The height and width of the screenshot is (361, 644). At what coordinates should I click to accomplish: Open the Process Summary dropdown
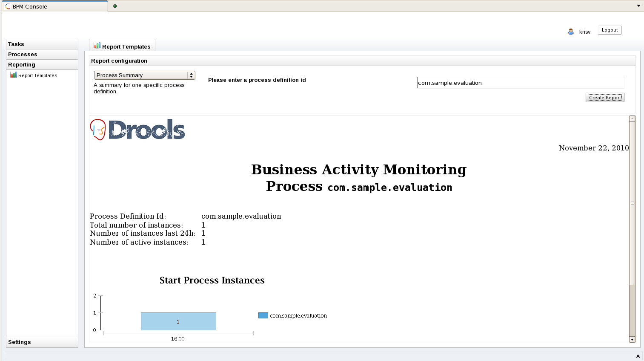144,75
